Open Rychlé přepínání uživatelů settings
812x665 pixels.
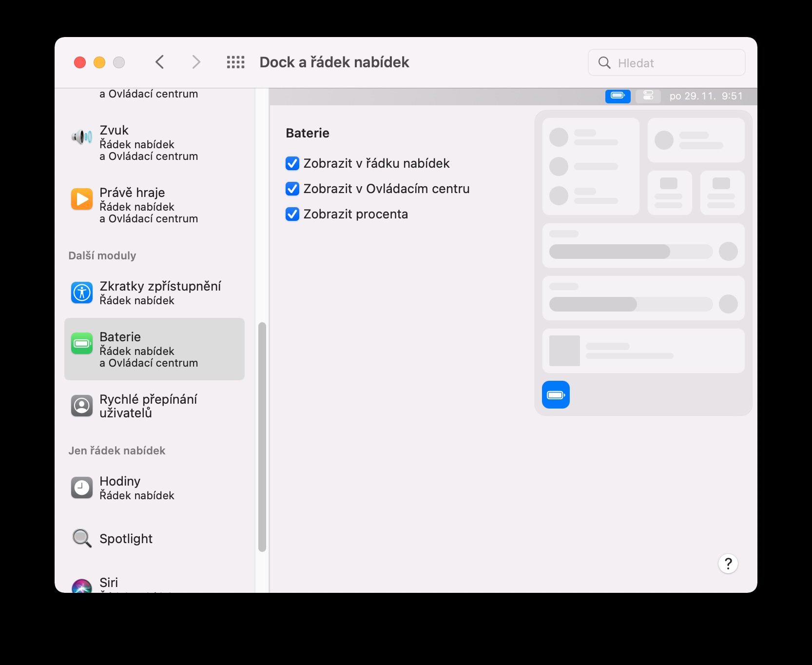click(155, 406)
